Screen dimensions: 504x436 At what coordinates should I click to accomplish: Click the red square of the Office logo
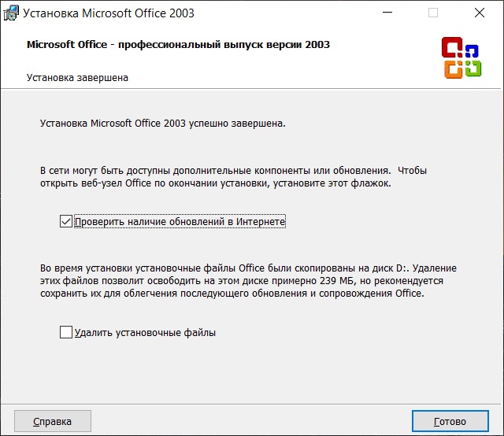pos(451,47)
